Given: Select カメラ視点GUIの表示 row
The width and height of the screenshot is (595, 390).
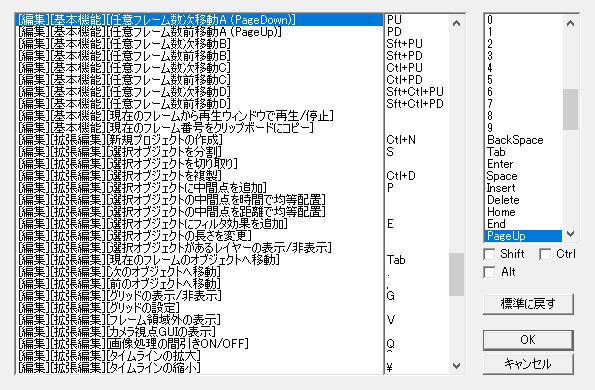Looking at the screenshot, I should coord(199,332).
